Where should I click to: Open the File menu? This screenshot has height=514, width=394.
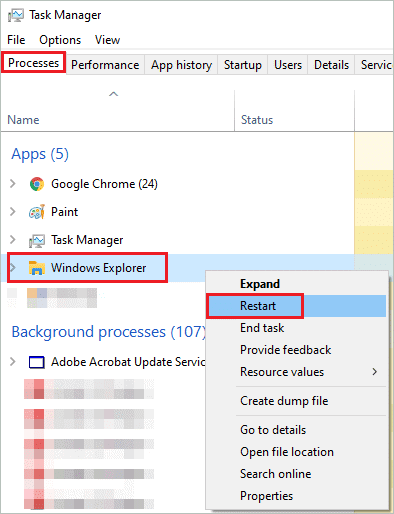(x=16, y=40)
